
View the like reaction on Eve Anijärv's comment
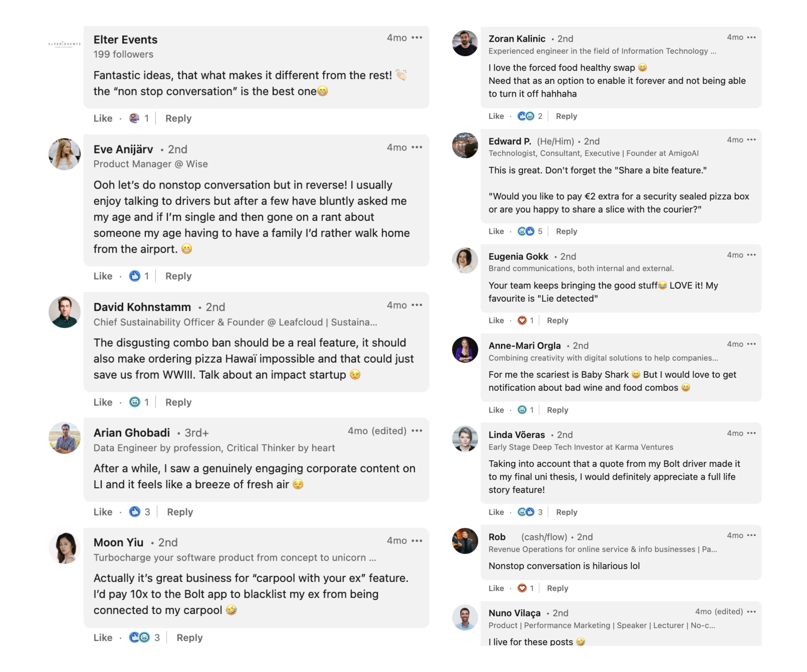point(134,276)
